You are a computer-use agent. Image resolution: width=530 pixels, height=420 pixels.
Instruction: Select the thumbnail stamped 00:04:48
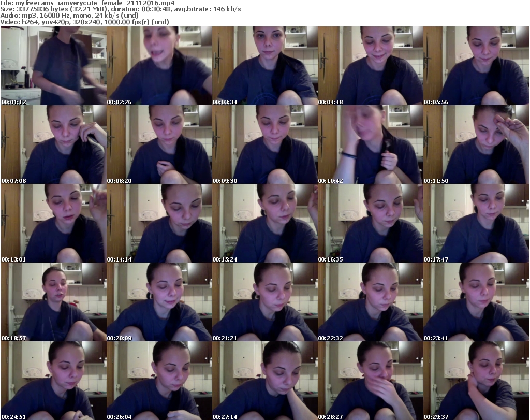tap(371, 66)
